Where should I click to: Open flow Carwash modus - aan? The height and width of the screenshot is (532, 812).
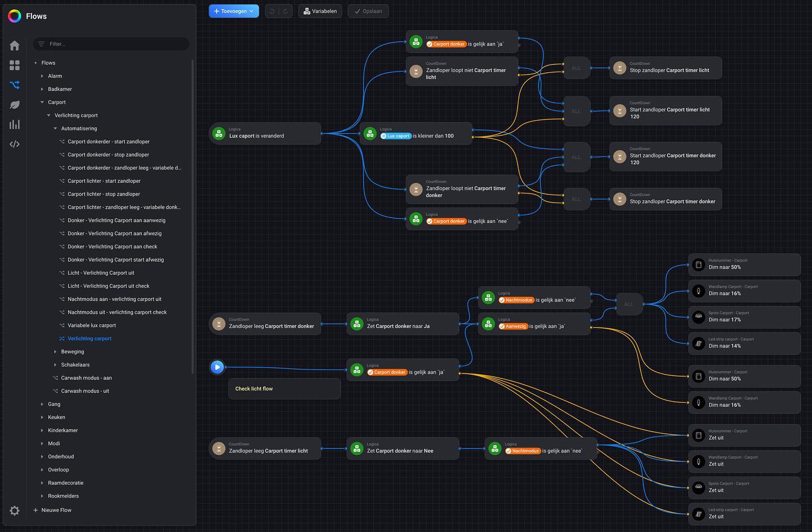(x=86, y=378)
